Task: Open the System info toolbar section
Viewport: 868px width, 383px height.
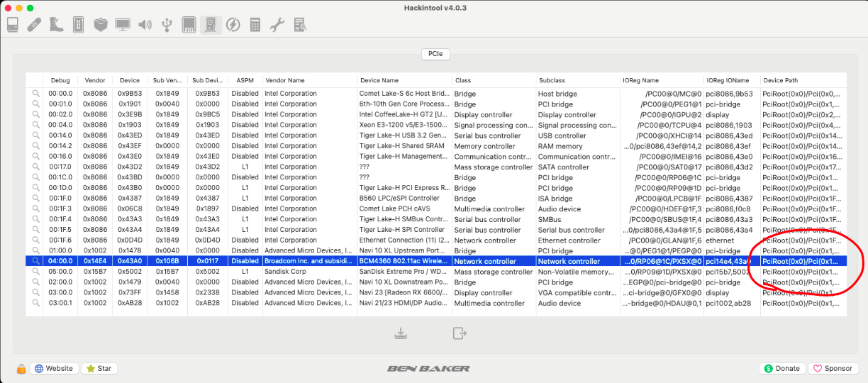Action: 13,25
